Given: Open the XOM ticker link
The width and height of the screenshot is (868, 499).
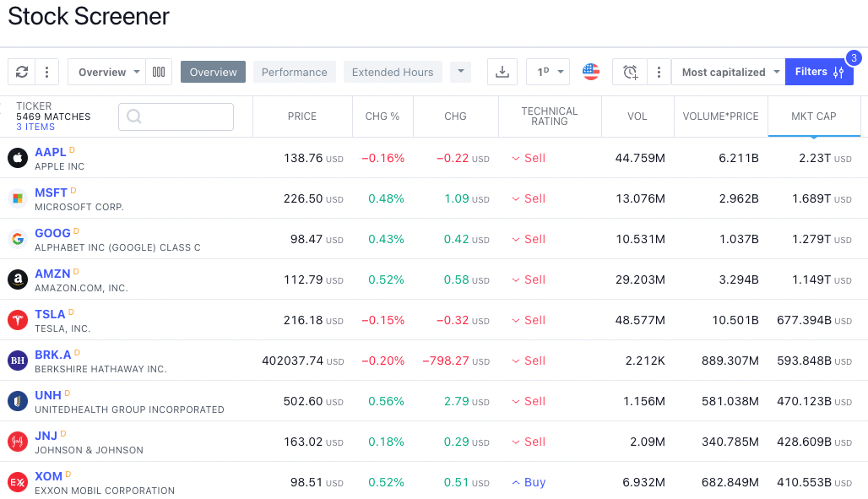Looking at the screenshot, I should click(49, 476).
